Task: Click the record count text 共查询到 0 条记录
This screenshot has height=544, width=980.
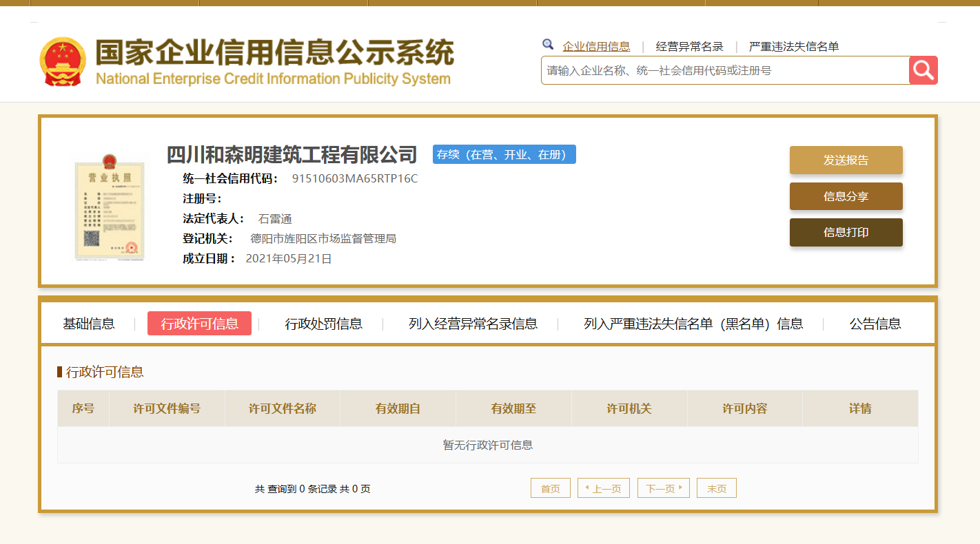Action: pyautogui.click(x=296, y=489)
